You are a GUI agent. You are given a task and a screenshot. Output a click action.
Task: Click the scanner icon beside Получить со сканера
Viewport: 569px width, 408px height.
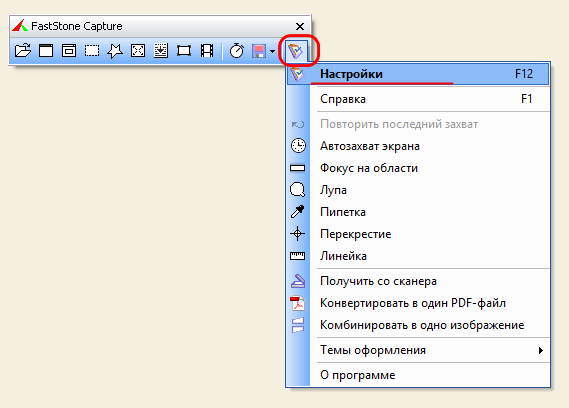point(298,281)
